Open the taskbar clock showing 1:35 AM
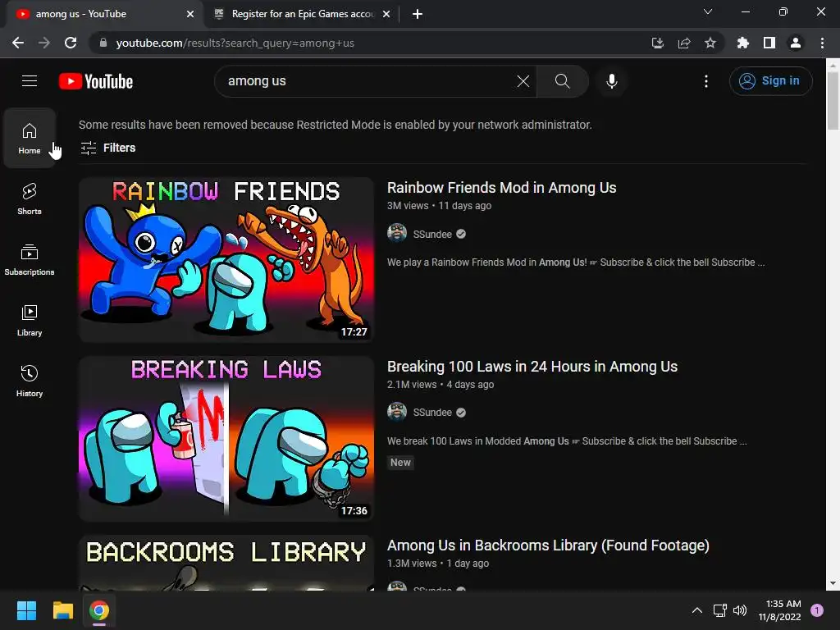 tap(779, 610)
